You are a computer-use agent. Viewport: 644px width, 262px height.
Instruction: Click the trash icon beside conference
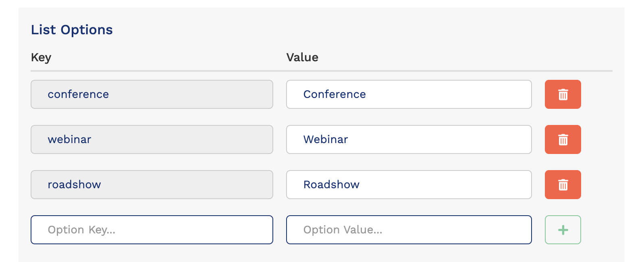563,94
